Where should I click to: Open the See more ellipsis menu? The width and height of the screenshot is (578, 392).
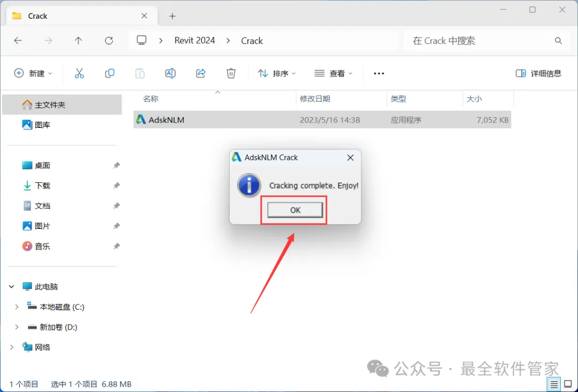pos(379,73)
